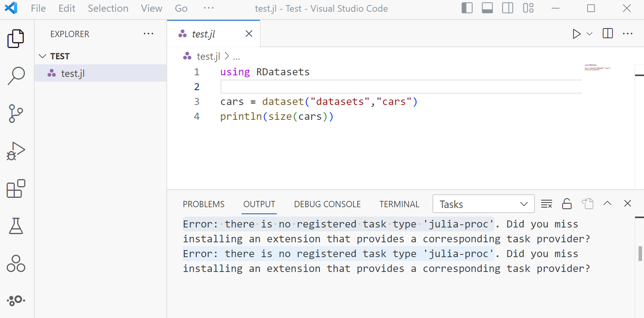Image resolution: width=644 pixels, height=318 pixels.
Task: Open the Source Control view
Action: (x=16, y=113)
